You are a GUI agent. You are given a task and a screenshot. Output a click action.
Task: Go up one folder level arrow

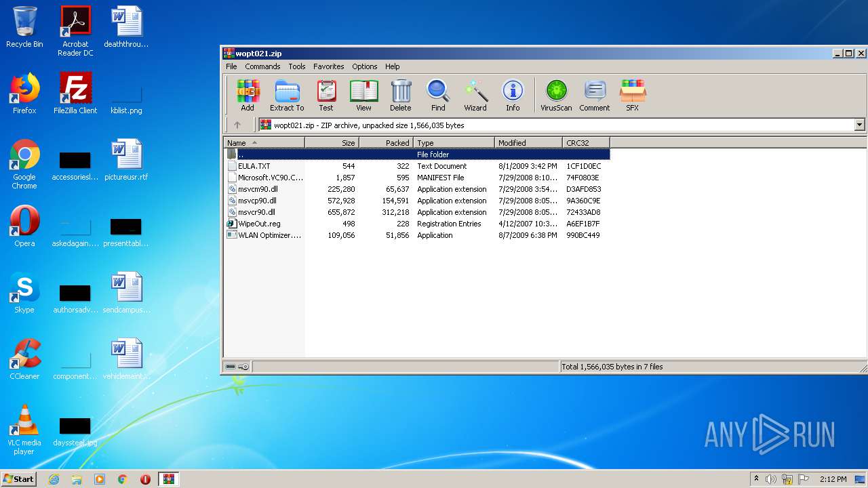[237, 125]
